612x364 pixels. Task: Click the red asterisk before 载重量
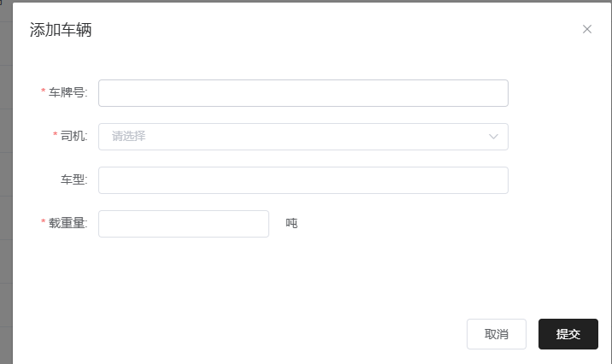(x=44, y=223)
